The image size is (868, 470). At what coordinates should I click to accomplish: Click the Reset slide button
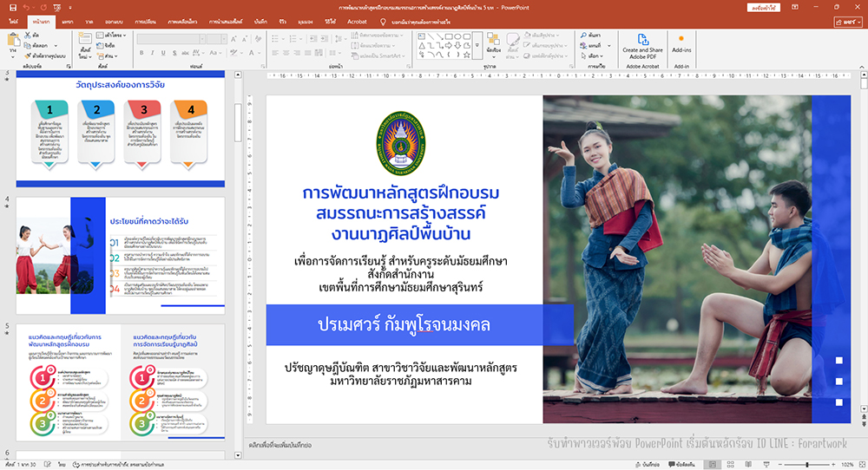pos(106,45)
